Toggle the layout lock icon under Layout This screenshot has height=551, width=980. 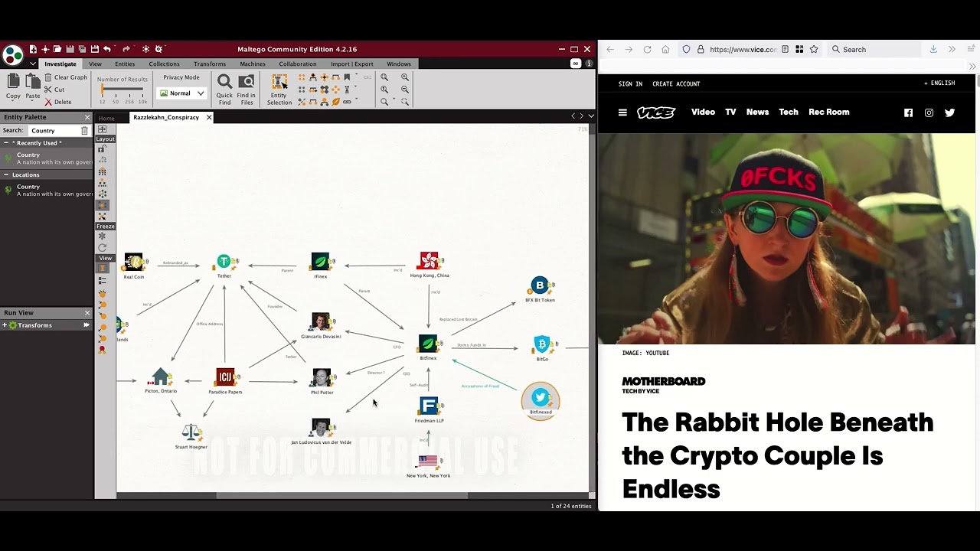[102, 149]
